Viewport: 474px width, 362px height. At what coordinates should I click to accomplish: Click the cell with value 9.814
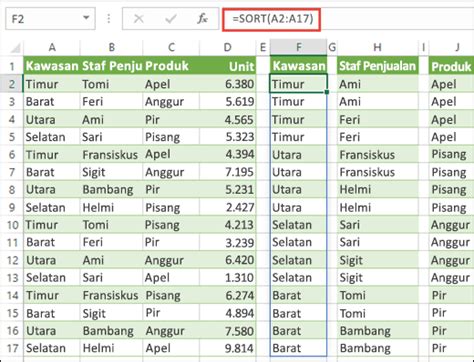(x=227, y=348)
